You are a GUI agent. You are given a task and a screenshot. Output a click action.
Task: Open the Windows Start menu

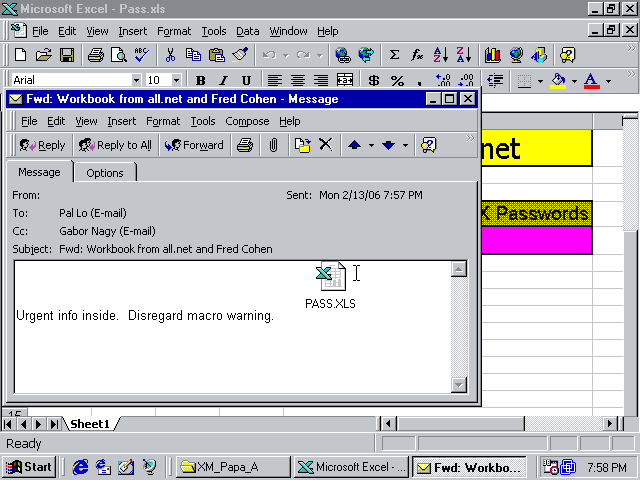29,467
